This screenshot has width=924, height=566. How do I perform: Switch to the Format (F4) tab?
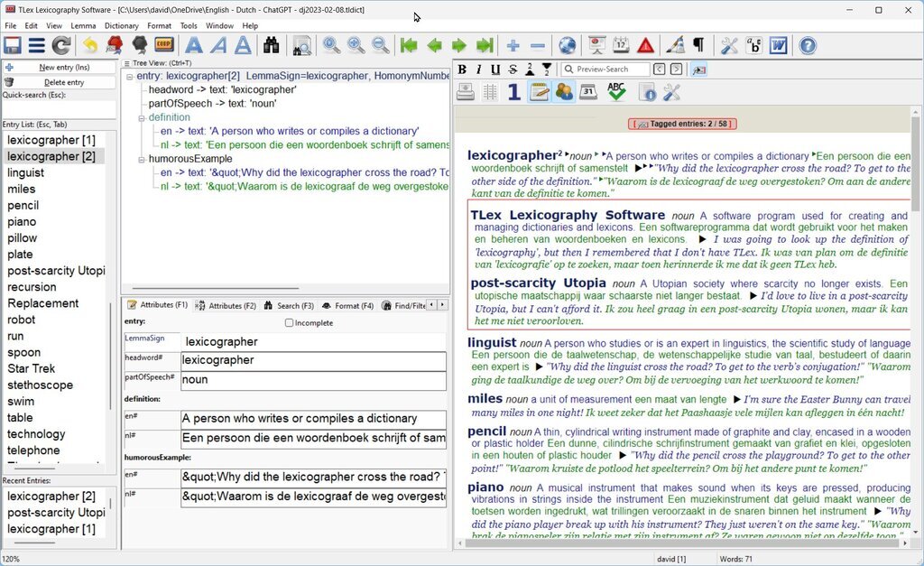pyautogui.click(x=347, y=305)
